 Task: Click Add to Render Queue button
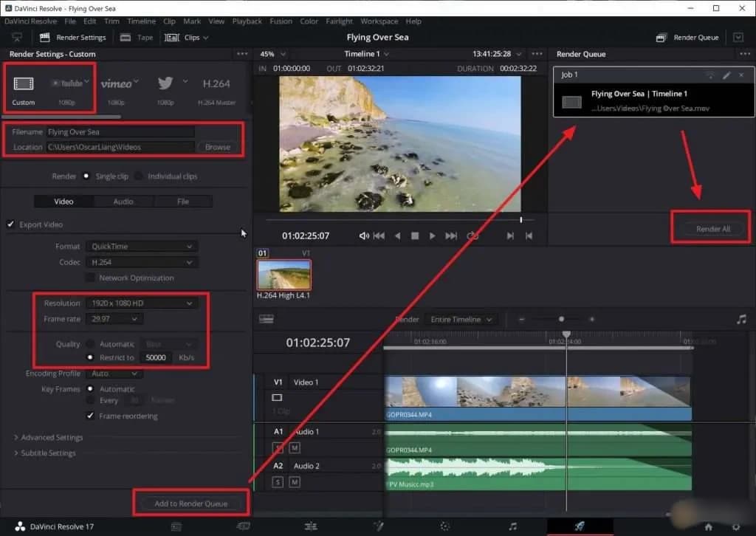(x=191, y=504)
